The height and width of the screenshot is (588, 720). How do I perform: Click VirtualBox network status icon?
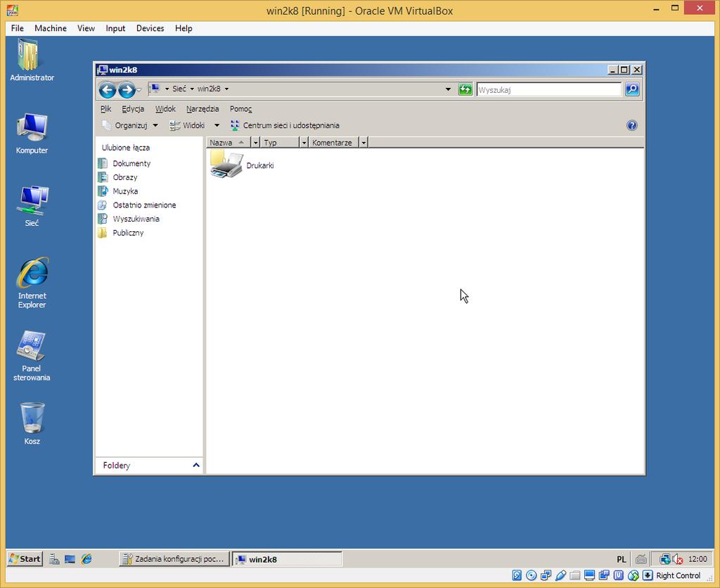tap(546, 575)
